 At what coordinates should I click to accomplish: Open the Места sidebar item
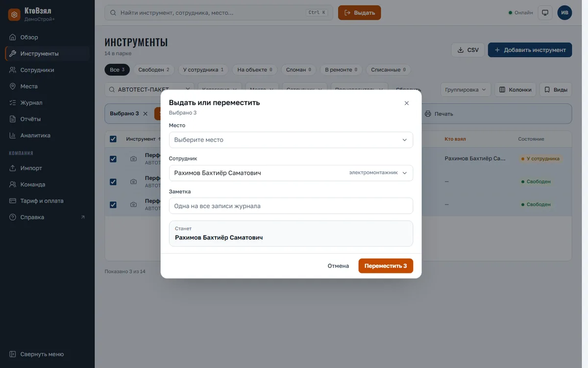47,86
